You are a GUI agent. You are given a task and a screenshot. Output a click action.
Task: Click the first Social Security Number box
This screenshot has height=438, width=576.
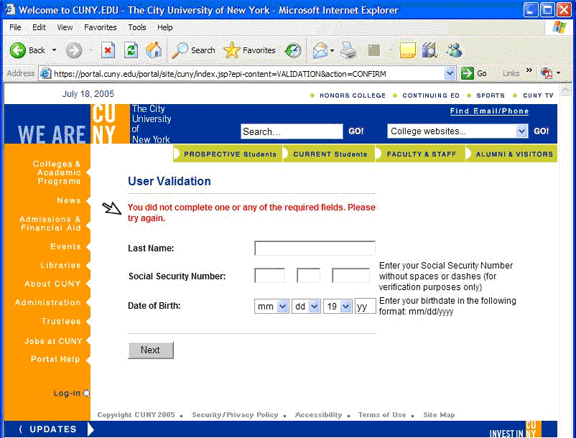click(x=270, y=276)
